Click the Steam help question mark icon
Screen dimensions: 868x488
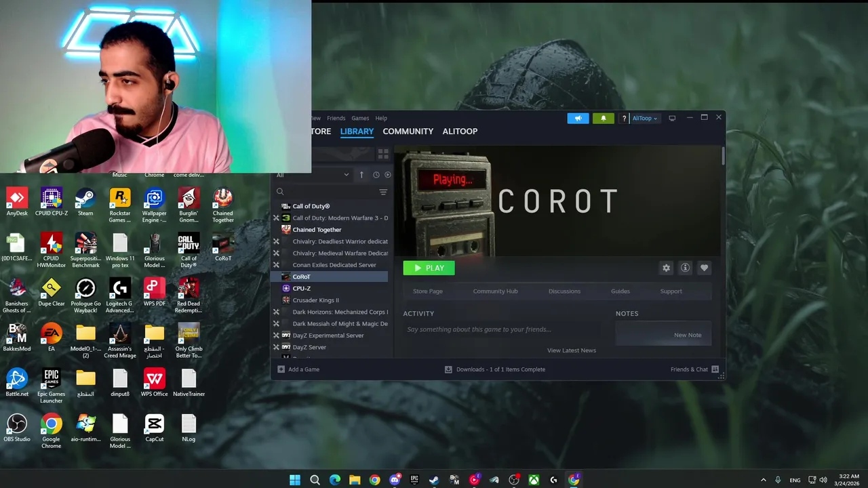(624, 119)
